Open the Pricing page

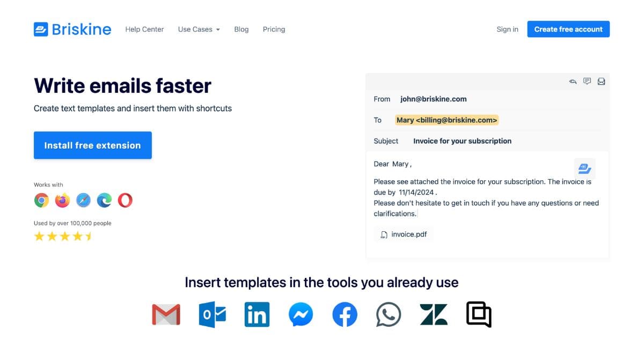[274, 30]
